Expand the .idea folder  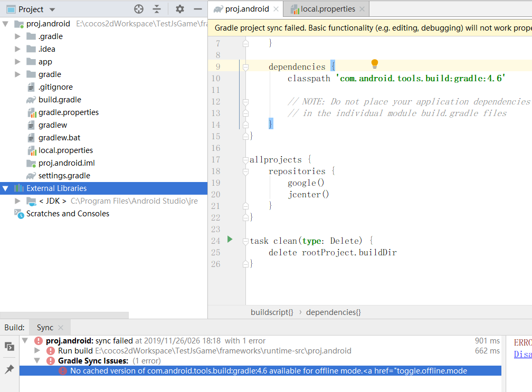[x=17, y=49]
